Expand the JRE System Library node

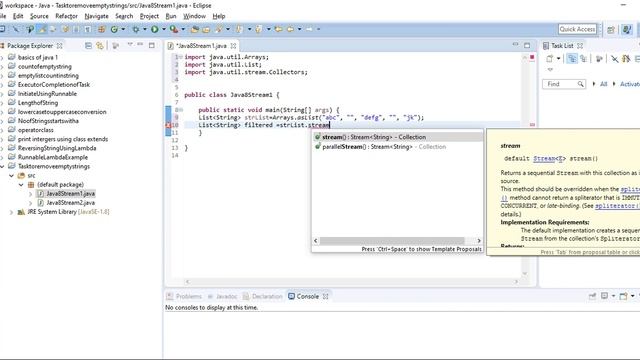click(x=11, y=212)
